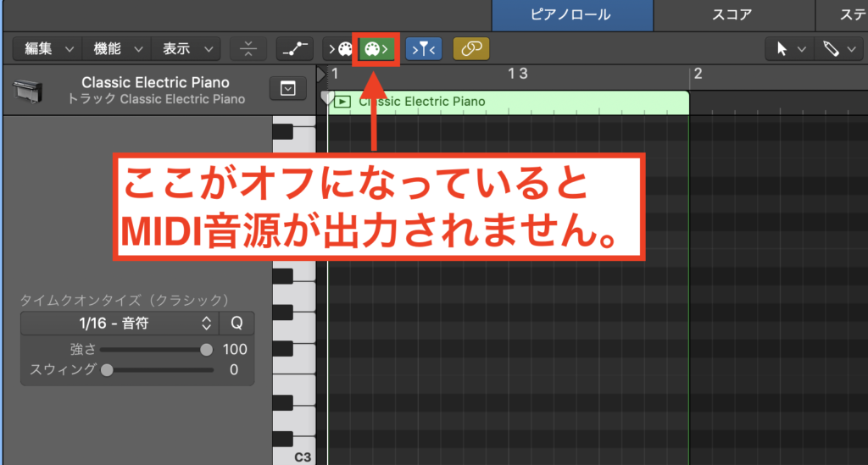Click the Q quantize button
Image resolution: width=868 pixels, height=465 pixels.
coord(237,324)
